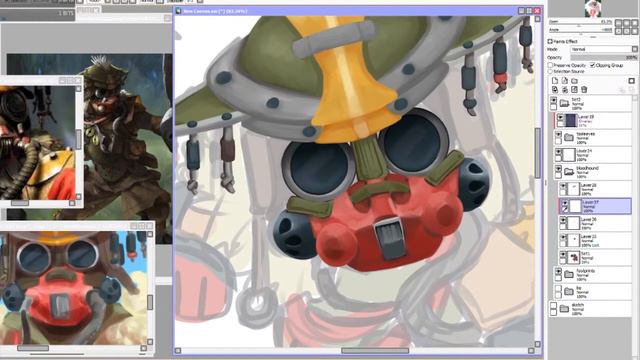Select Layer 28 in the layer list

point(595,189)
